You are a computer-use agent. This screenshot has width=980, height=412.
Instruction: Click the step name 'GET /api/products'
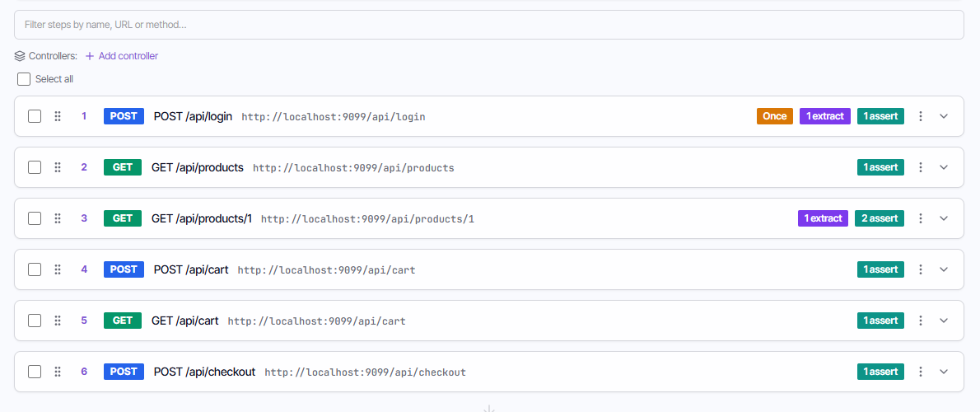click(198, 167)
